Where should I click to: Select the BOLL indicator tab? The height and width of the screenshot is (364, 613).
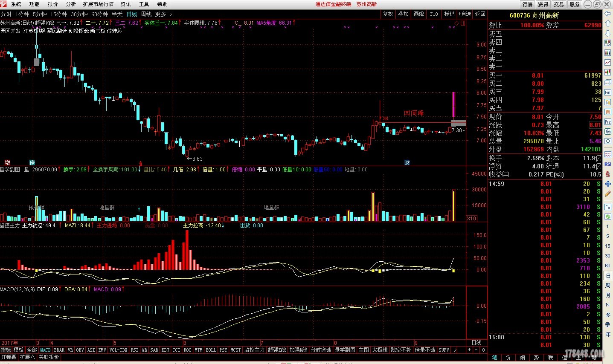211,350
